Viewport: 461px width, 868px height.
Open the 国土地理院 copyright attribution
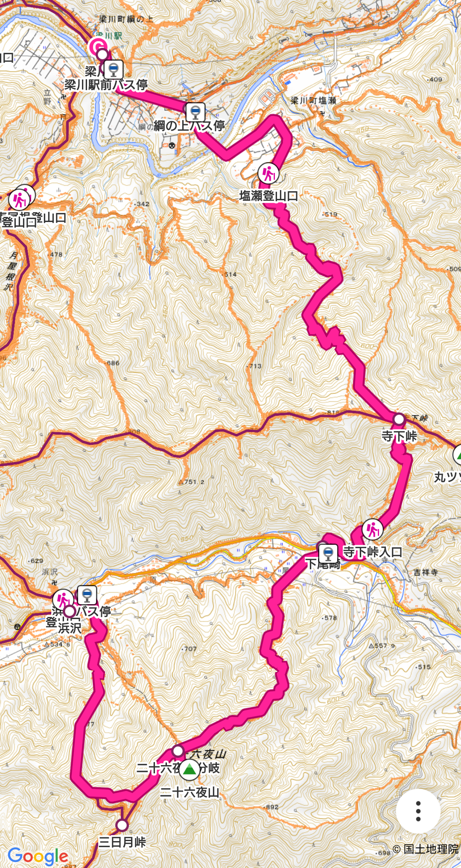[426, 849]
